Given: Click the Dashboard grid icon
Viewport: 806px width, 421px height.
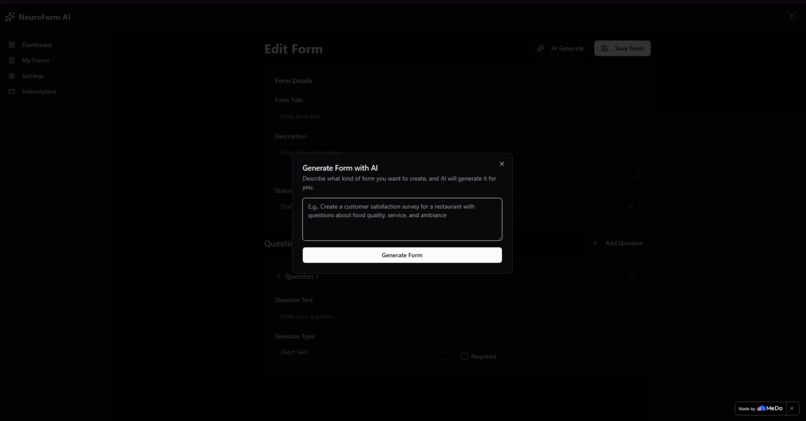Looking at the screenshot, I should tap(12, 45).
